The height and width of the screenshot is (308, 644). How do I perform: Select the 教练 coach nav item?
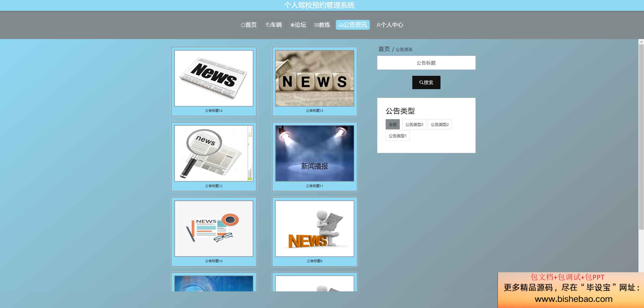(322, 25)
